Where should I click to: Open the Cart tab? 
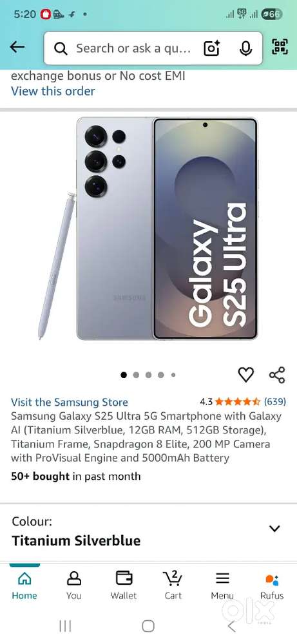[x=173, y=585]
